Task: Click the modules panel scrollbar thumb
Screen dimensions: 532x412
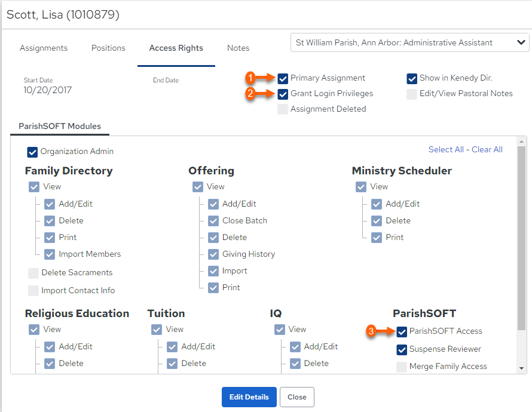Action: (x=521, y=238)
